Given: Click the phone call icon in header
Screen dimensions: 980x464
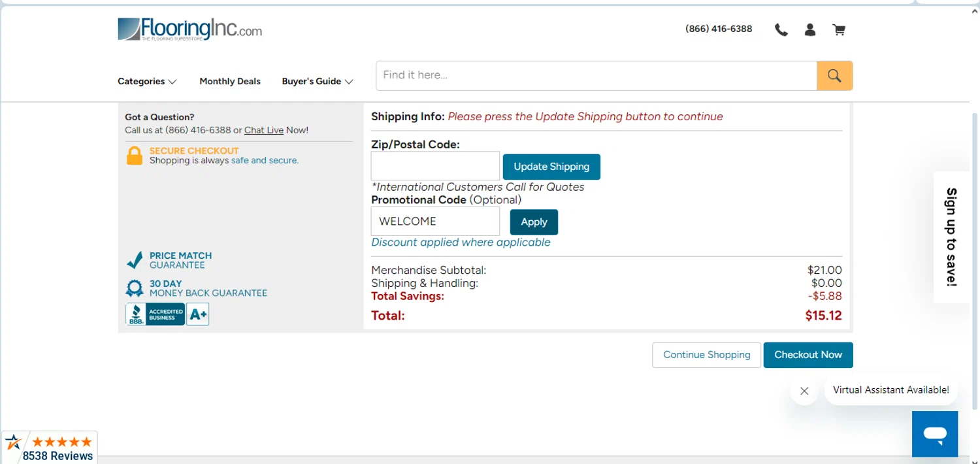Looking at the screenshot, I should pyautogui.click(x=781, y=29).
